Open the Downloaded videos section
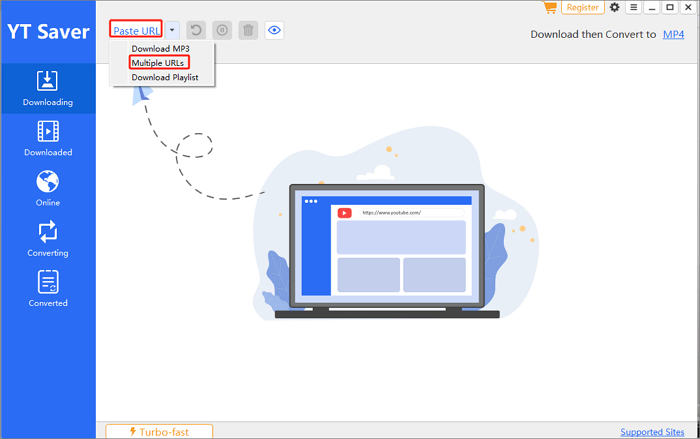This screenshot has height=439, width=700. point(48,138)
